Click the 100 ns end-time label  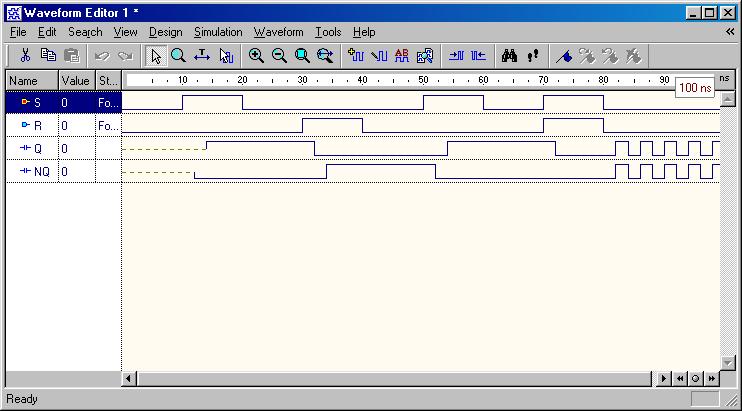pos(695,87)
